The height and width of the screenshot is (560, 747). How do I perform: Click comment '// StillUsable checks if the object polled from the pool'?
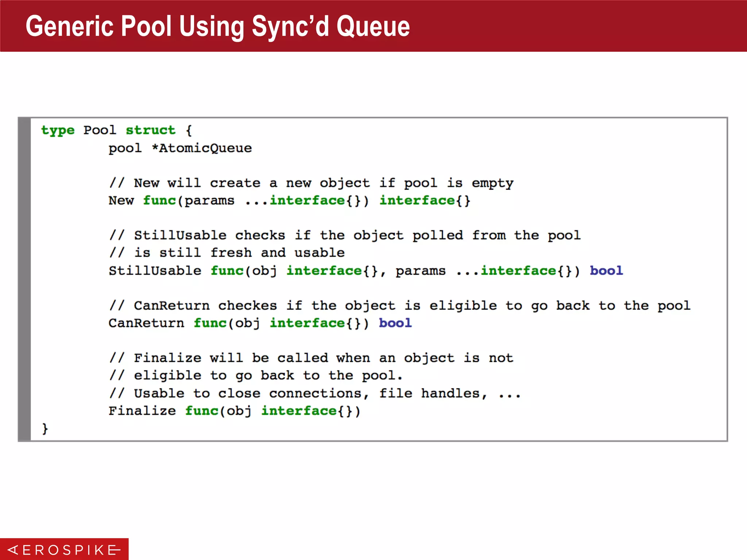pos(345,236)
